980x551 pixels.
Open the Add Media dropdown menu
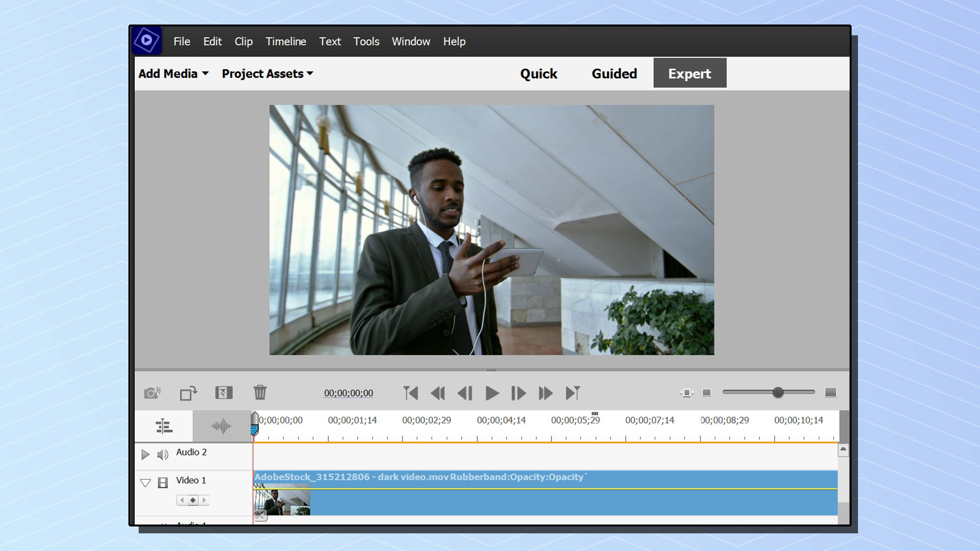coord(171,73)
